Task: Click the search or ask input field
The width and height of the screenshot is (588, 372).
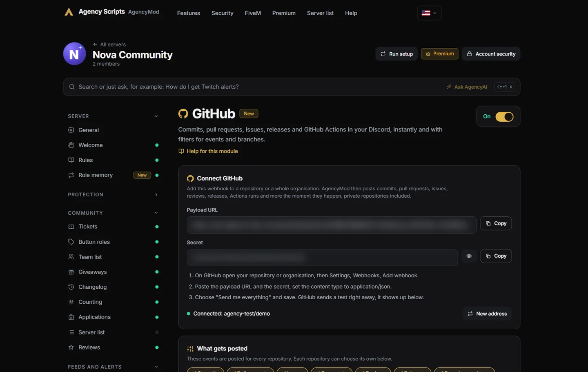Action: 292,87
